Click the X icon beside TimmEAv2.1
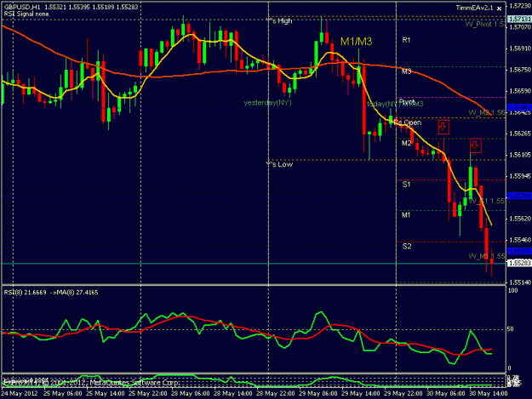 499,9
